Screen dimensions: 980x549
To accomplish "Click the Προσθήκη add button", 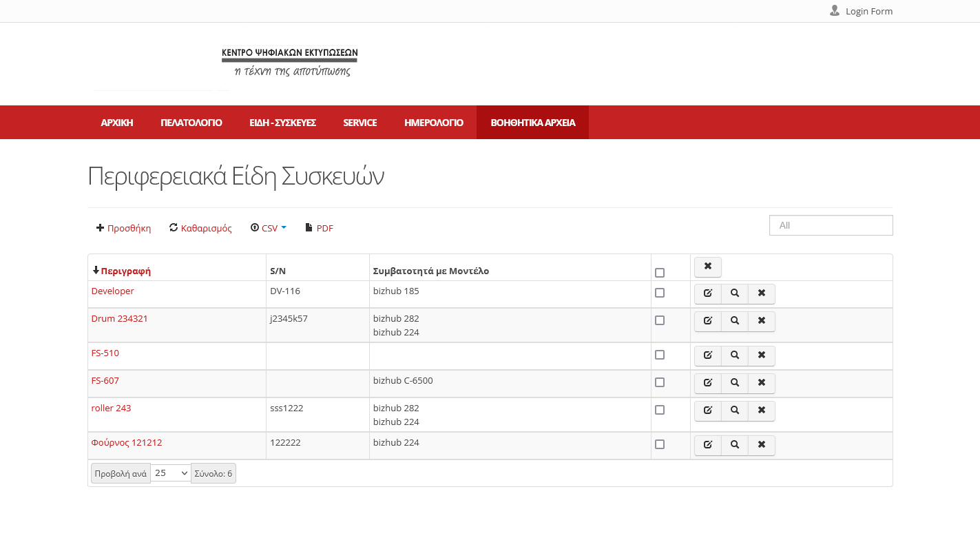I will pyautogui.click(x=123, y=228).
